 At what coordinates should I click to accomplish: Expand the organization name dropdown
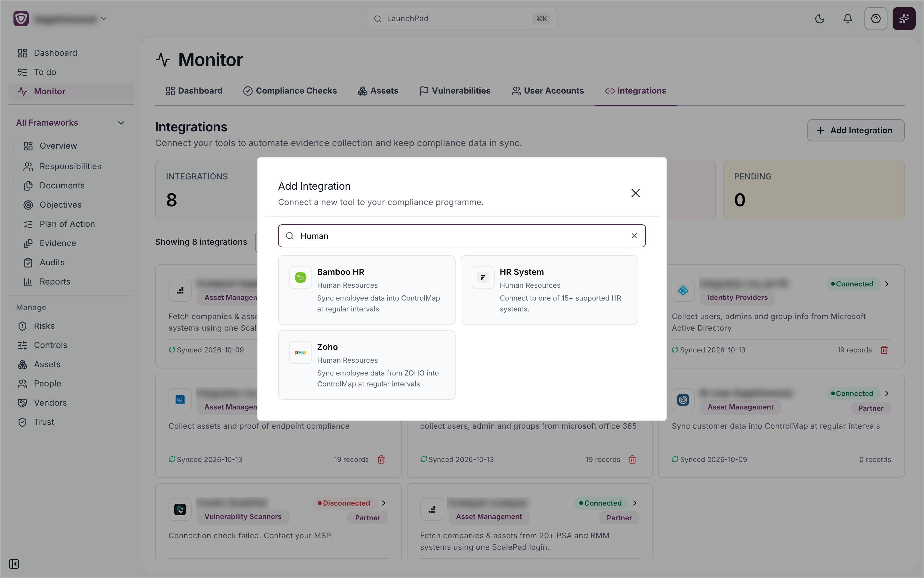click(x=103, y=19)
